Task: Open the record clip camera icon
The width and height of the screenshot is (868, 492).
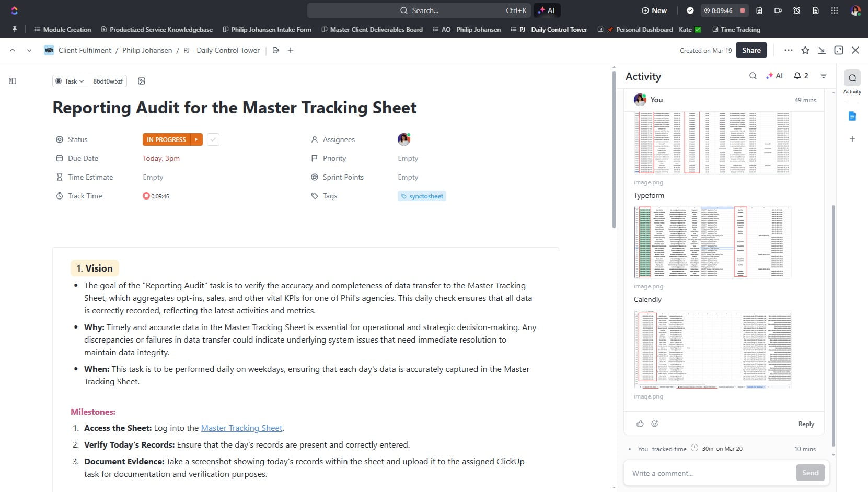Action: [778, 10]
